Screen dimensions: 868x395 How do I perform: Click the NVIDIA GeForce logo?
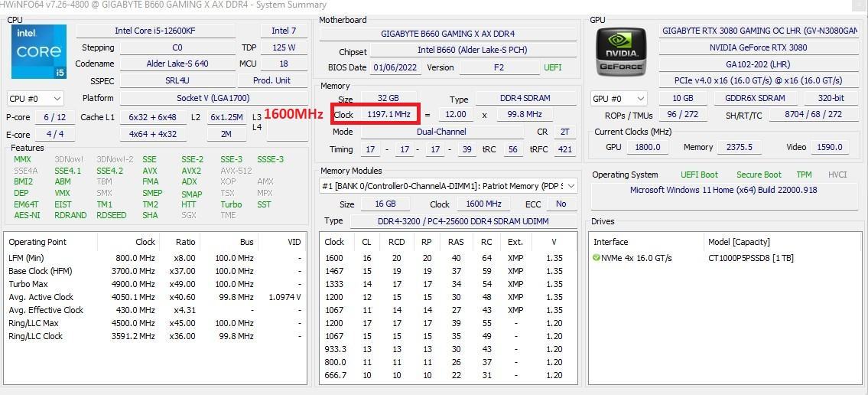coord(621,51)
